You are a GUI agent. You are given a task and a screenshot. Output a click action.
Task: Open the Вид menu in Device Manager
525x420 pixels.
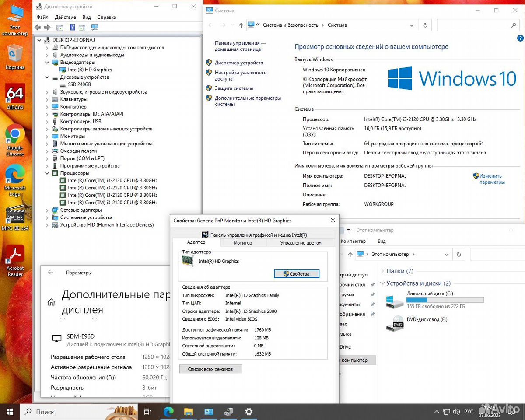(x=87, y=17)
